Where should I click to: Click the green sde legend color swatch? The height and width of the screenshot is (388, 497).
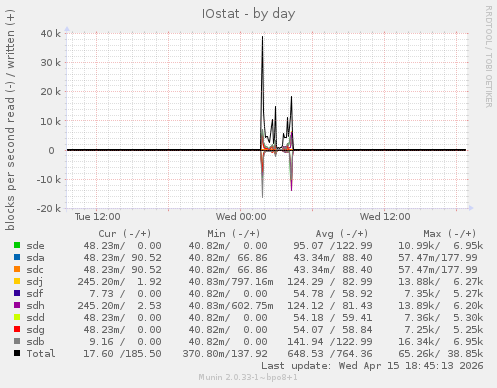[x=17, y=245]
